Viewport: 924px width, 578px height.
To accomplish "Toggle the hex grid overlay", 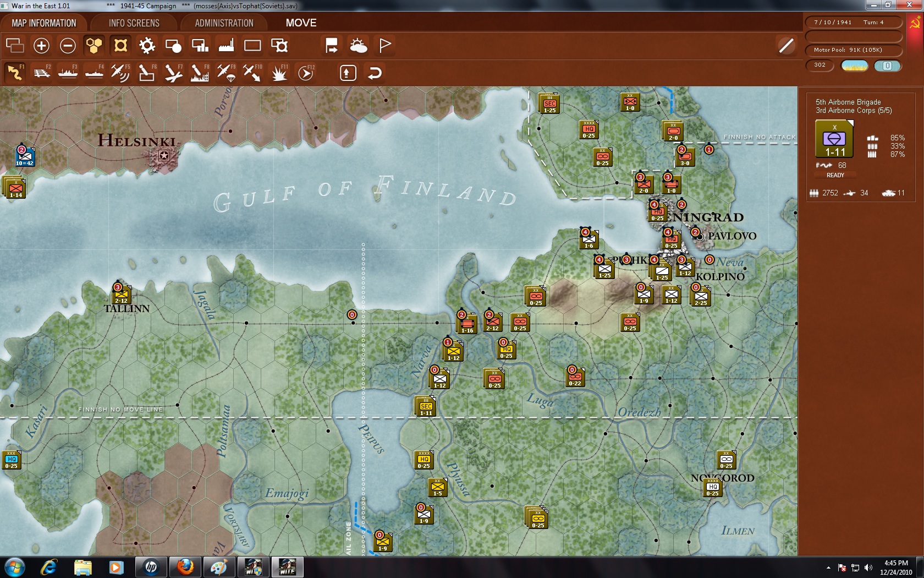I will pos(94,46).
